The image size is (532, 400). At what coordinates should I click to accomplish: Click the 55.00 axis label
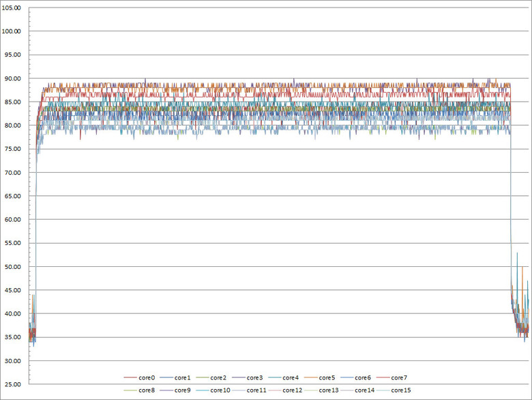[x=12, y=243]
